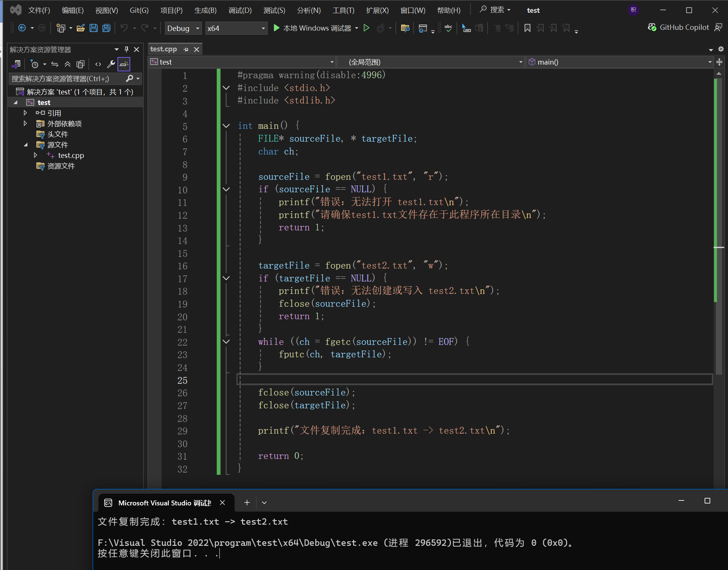The height and width of the screenshot is (570, 728).
Task: Start without debugging using the green outline arrow
Action: point(366,28)
